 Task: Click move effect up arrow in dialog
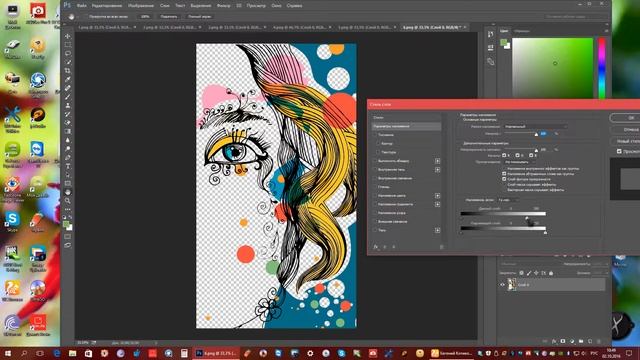click(385, 247)
